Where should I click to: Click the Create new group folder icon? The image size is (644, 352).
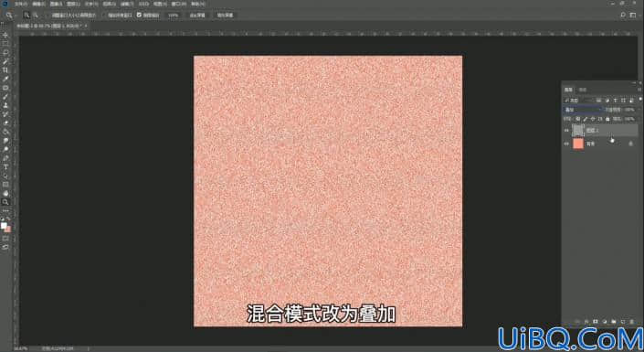(x=614, y=321)
